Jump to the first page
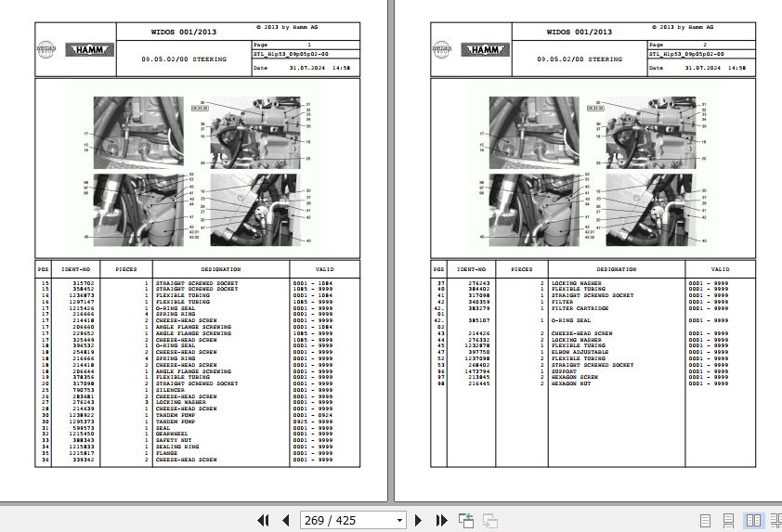The image size is (782, 532). pos(263,521)
